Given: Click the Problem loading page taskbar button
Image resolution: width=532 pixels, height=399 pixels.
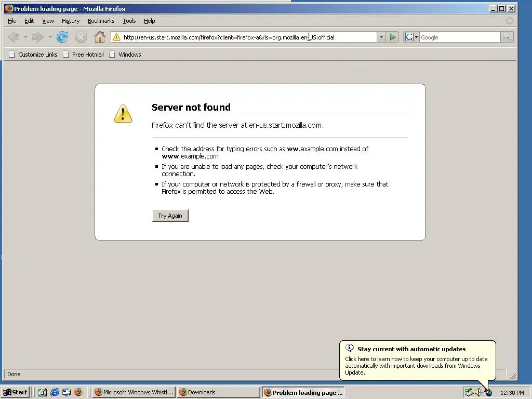Looking at the screenshot, I should (303, 392).
